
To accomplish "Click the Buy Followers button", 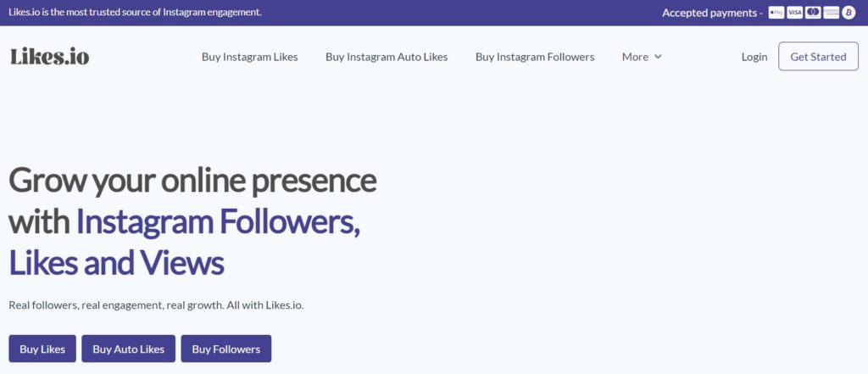I will [x=225, y=349].
